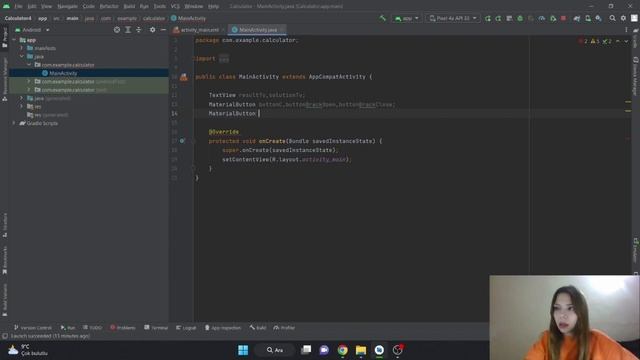The height and width of the screenshot is (360, 640).
Task: Expand the folded import statements
Action: point(224,59)
